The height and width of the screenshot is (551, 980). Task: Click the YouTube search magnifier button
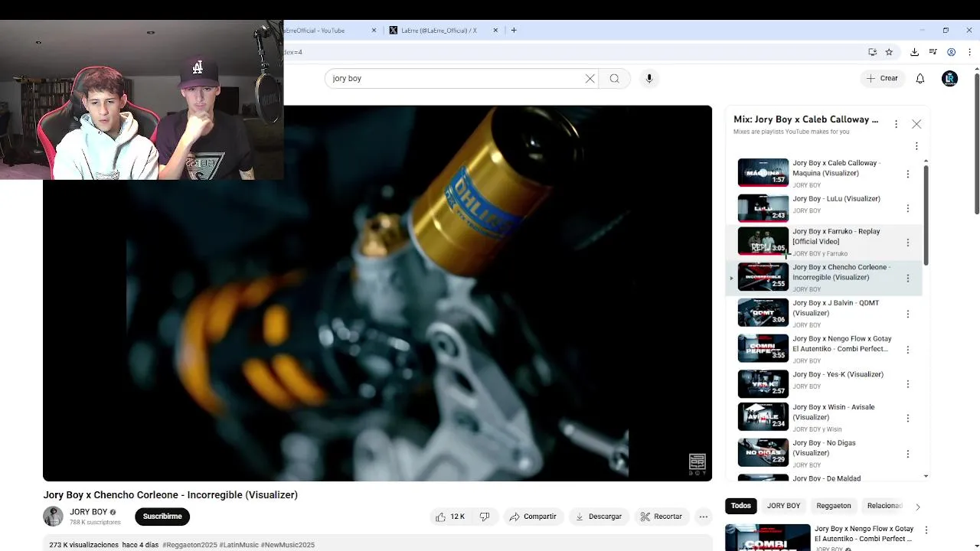[x=615, y=78]
